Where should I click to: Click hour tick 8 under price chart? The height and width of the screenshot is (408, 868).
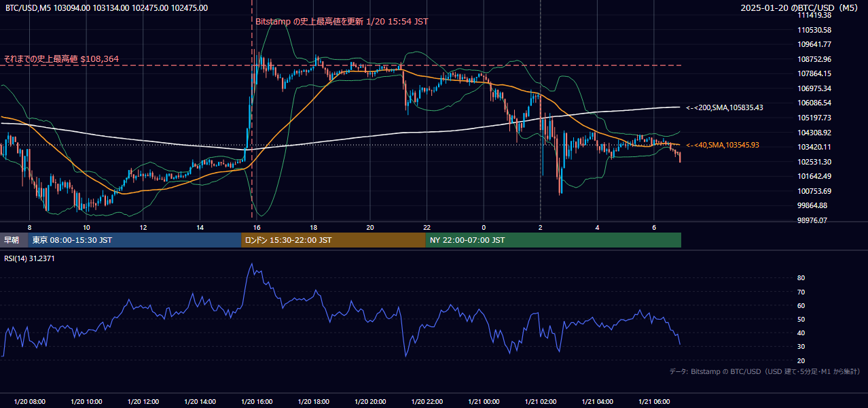(29, 227)
